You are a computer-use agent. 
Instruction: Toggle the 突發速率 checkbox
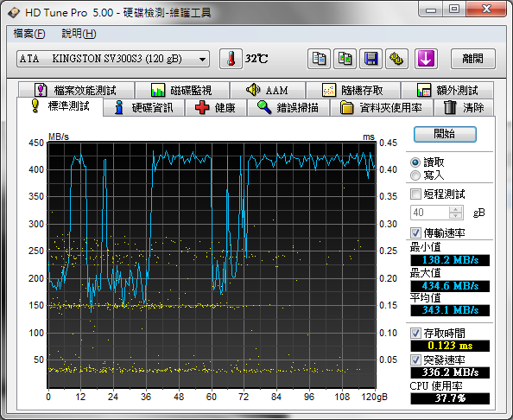(415, 360)
